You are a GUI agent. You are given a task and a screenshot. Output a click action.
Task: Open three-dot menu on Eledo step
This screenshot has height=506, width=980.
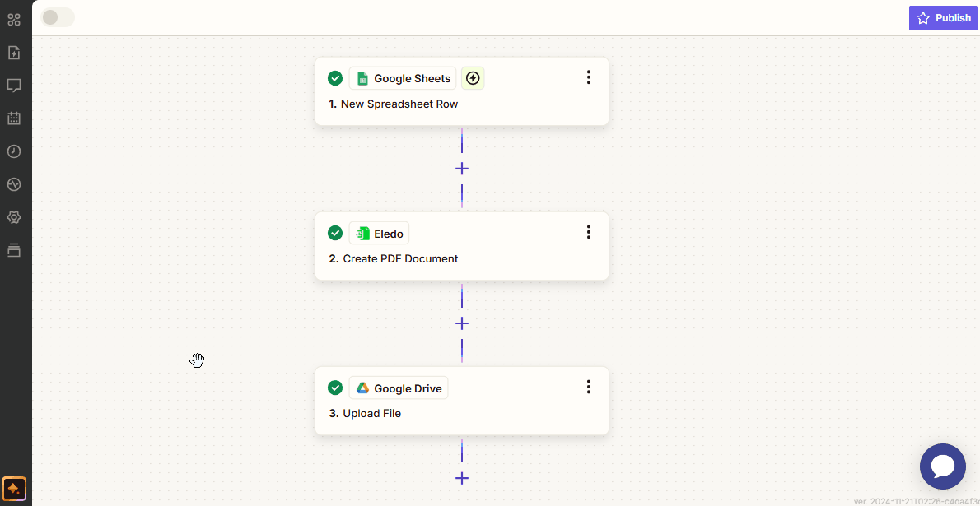(588, 232)
